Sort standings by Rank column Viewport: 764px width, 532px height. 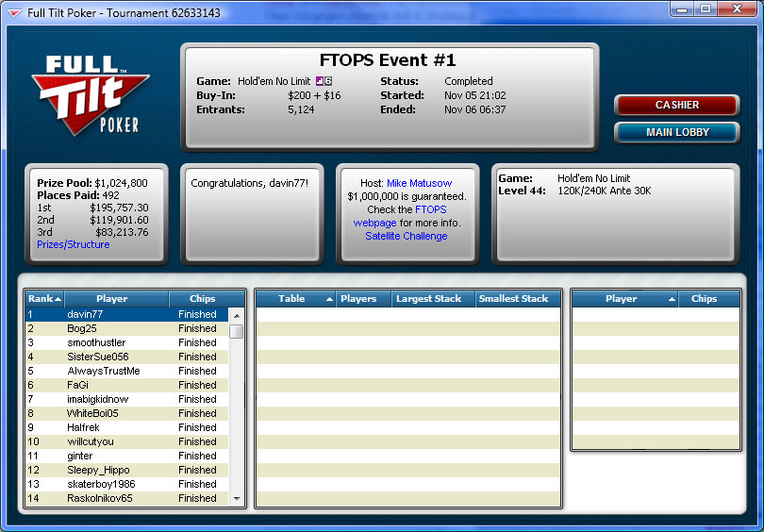[45, 299]
